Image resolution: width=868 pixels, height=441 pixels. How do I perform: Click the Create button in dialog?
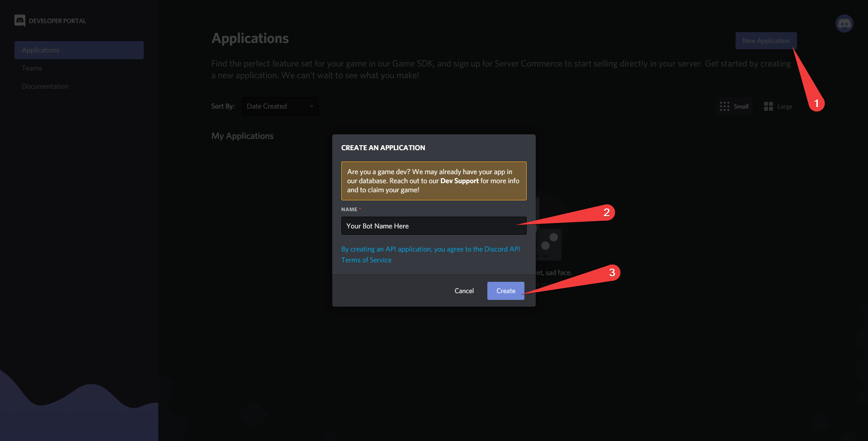(x=505, y=291)
